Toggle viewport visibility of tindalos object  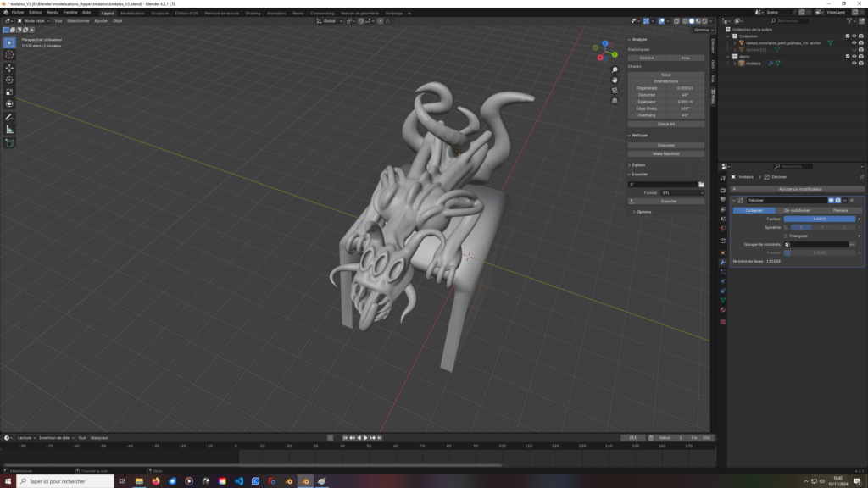(x=854, y=63)
